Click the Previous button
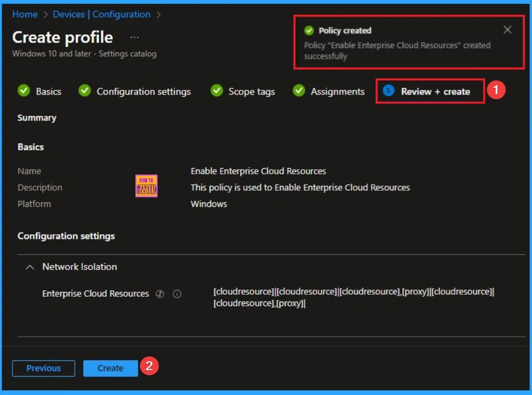Viewport: 532px width, 395px height. pos(43,368)
